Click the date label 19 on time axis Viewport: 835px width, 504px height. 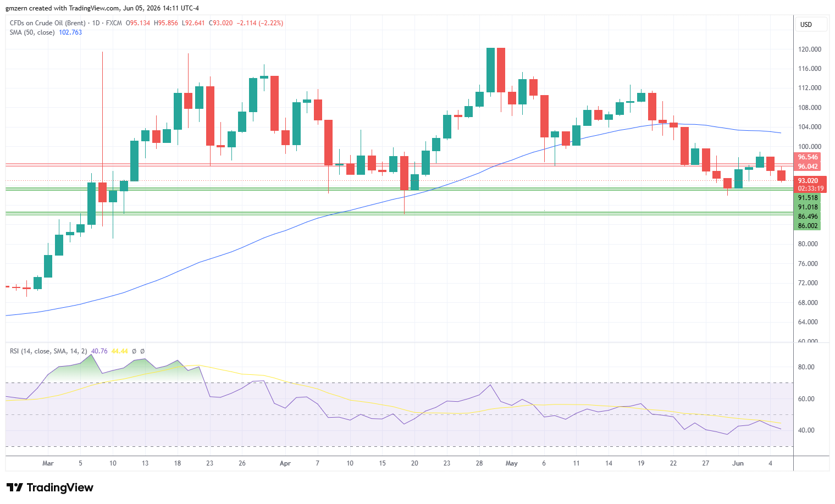pyautogui.click(x=641, y=463)
